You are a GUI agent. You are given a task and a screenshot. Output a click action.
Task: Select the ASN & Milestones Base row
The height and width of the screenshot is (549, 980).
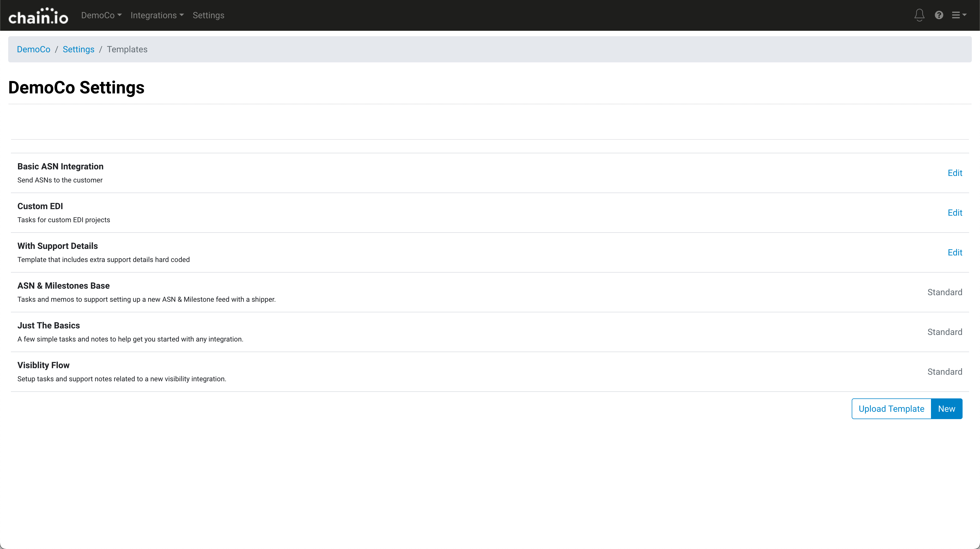point(63,286)
